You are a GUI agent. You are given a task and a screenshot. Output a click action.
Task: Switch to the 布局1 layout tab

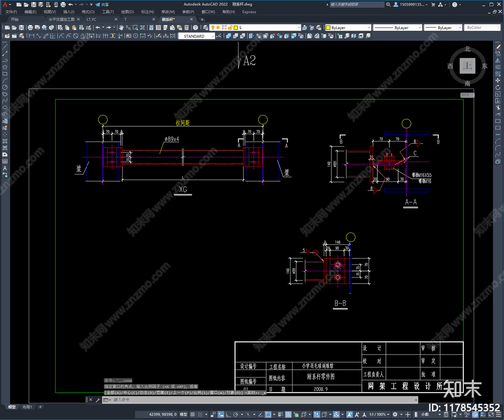(x=27, y=407)
